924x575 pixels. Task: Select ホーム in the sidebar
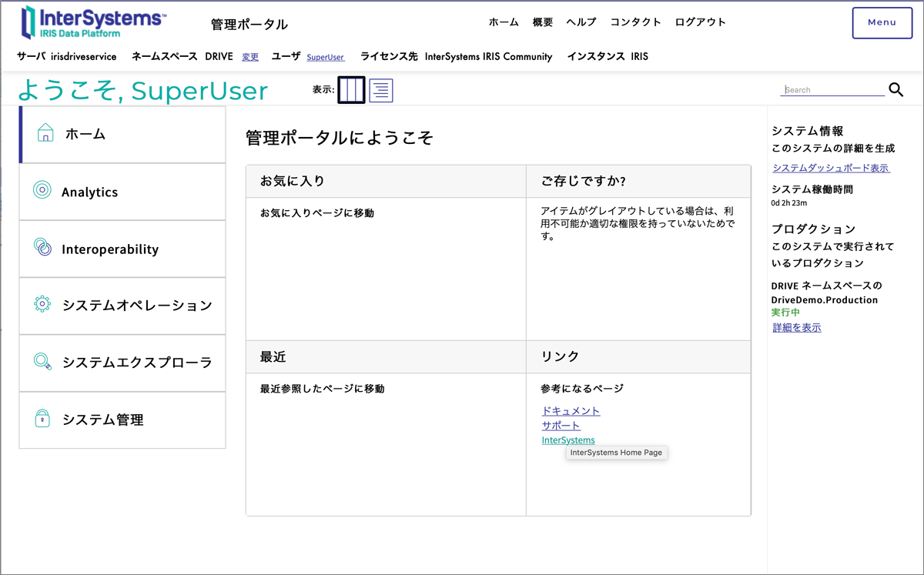click(122, 134)
